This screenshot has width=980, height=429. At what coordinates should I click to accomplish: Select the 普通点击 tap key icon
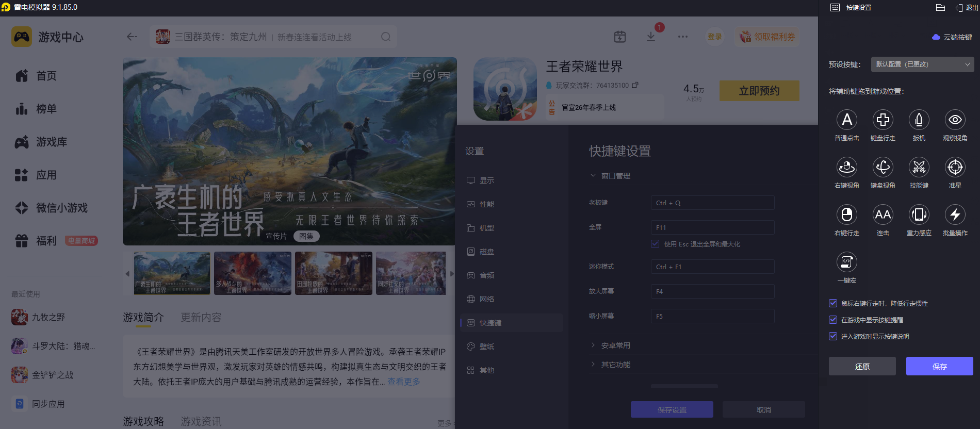point(847,120)
